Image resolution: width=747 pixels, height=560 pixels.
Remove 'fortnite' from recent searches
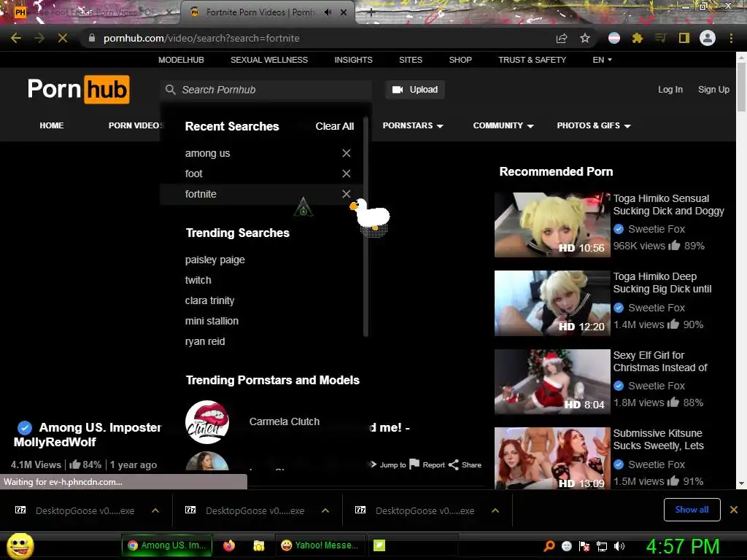(347, 194)
